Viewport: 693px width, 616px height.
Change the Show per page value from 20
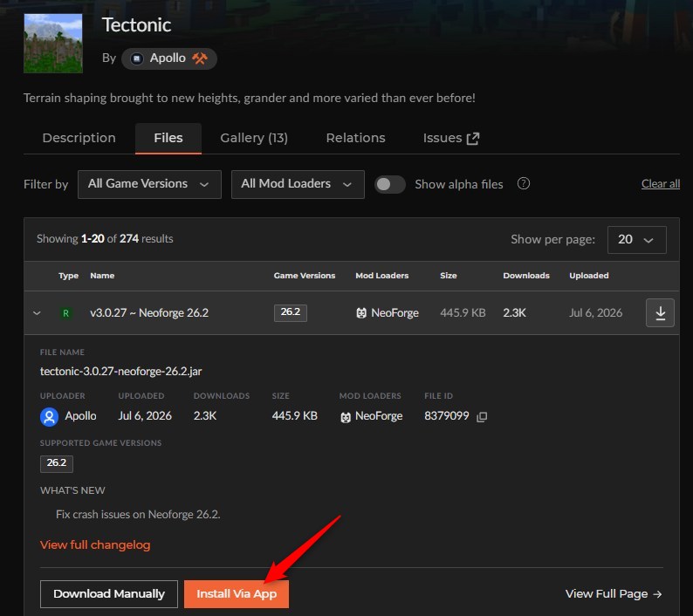(x=637, y=240)
